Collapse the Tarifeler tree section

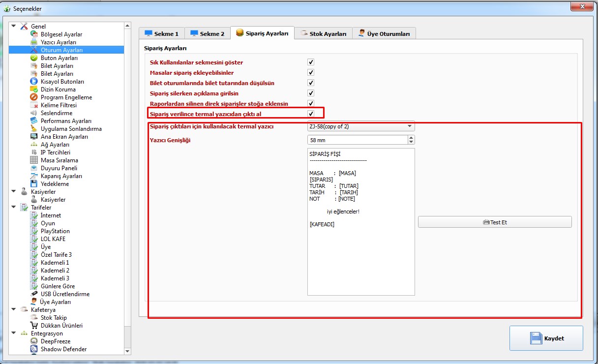tap(13, 208)
